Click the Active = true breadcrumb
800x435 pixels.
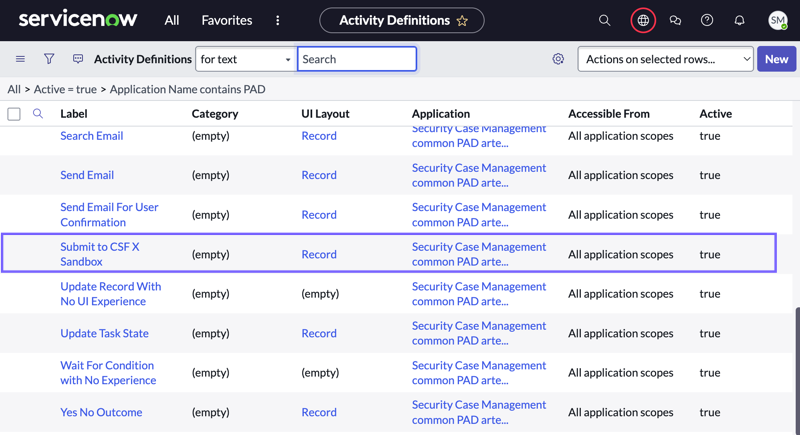click(x=65, y=89)
